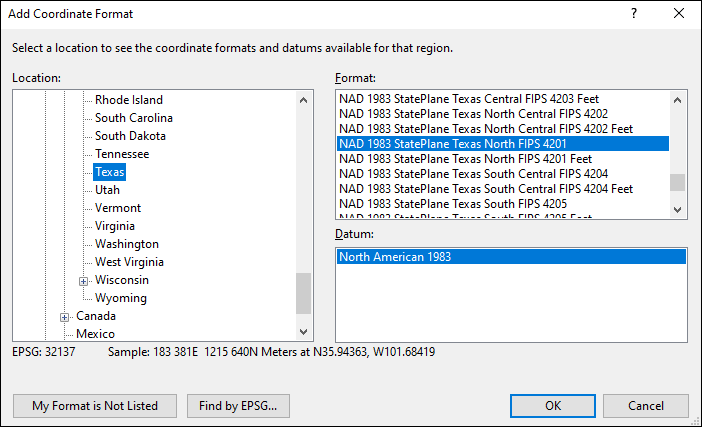
Task: Choose Texas South FIPS 4205 format
Action: [x=503, y=204]
